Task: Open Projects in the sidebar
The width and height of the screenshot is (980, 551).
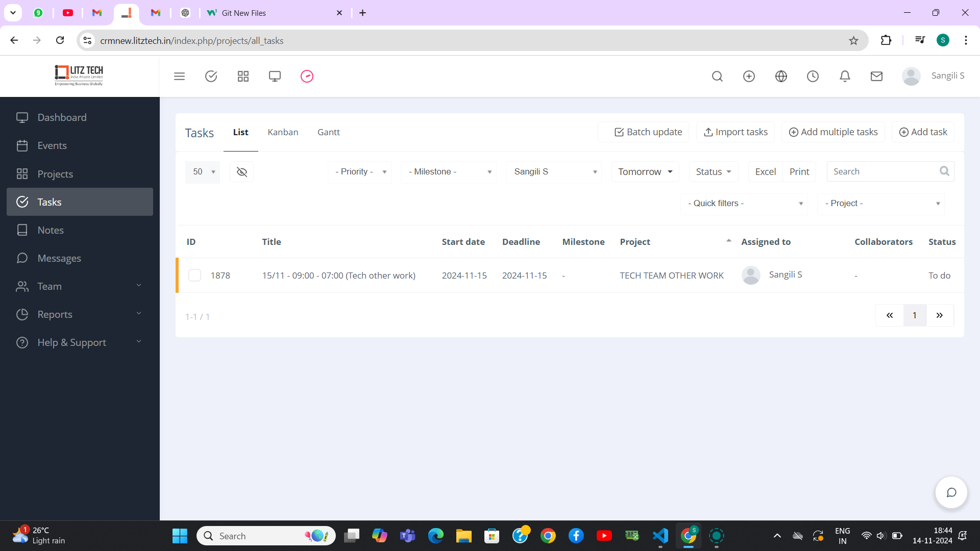Action: (x=80, y=174)
